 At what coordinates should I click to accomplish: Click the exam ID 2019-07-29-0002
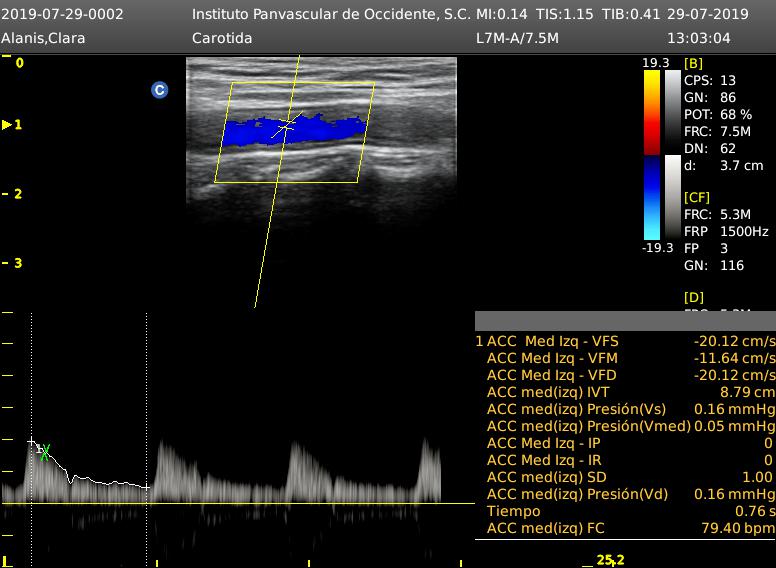tap(62, 14)
